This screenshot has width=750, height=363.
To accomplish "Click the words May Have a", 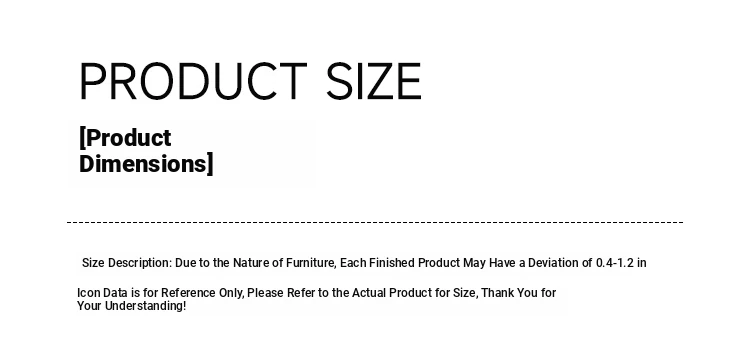I will coord(494,263).
